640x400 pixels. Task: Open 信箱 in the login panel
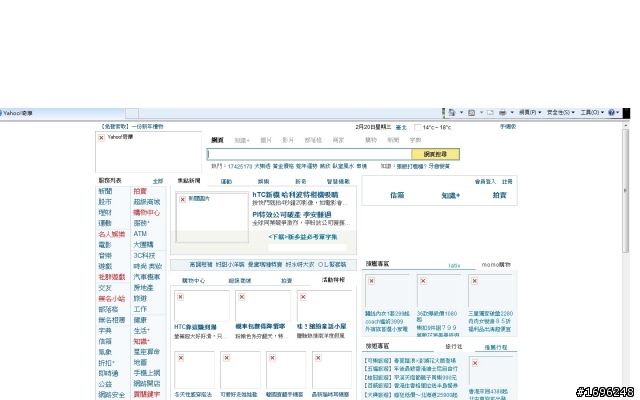coord(397,195)
